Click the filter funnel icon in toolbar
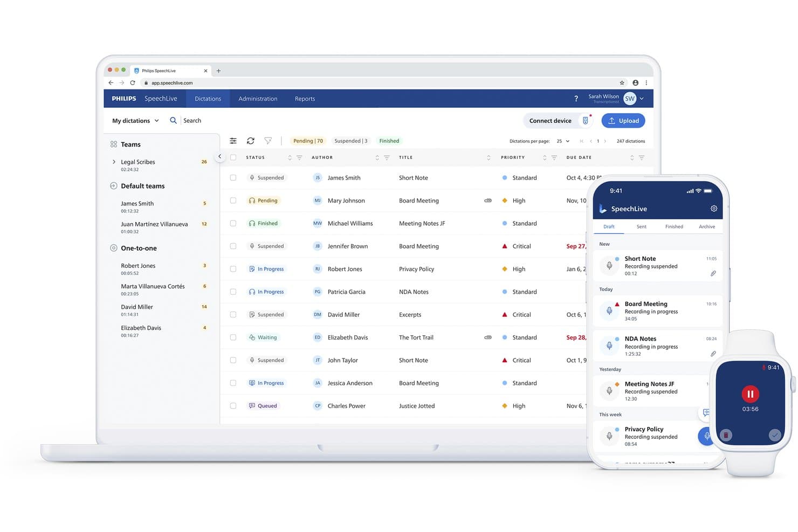798x532 pixels. [268, 141]
